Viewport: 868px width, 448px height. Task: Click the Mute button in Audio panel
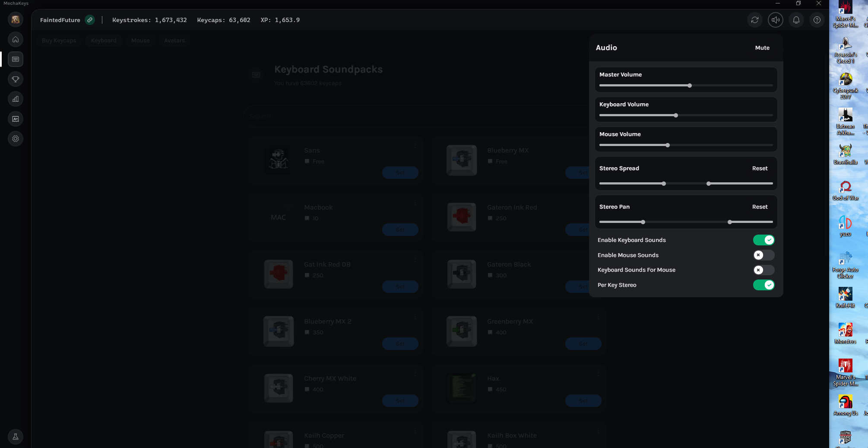[762, 48]
